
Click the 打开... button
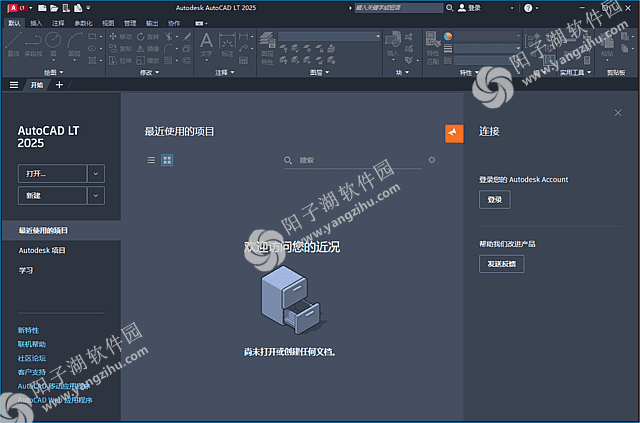(52, 174)
